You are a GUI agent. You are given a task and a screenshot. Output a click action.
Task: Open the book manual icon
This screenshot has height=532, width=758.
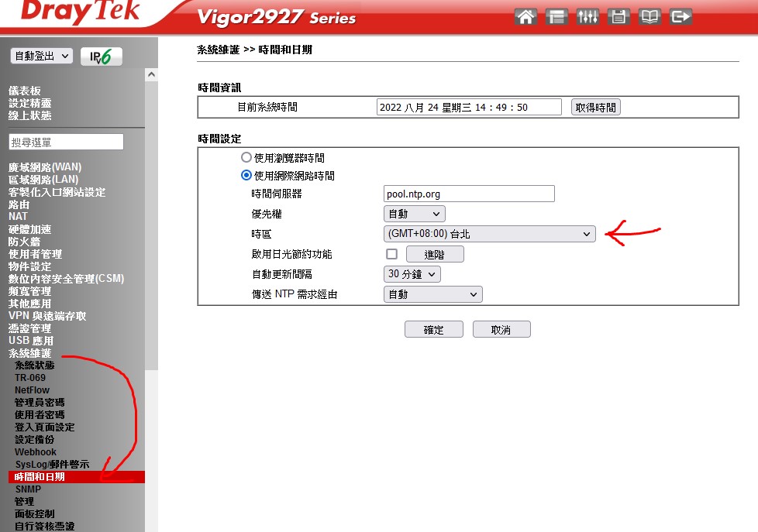649,16
